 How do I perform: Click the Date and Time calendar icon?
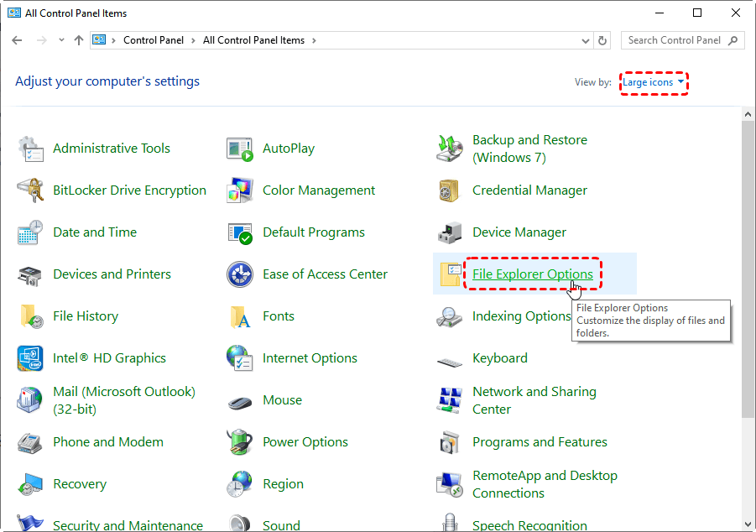click(x=30, y=232)
